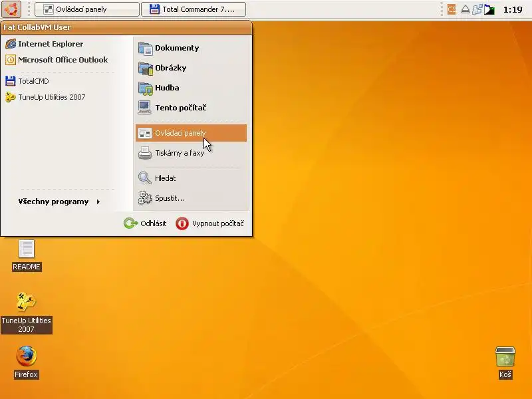Click the Ovládací panely taskbar button icon
532x399 pixels.
tap(49, 9)
